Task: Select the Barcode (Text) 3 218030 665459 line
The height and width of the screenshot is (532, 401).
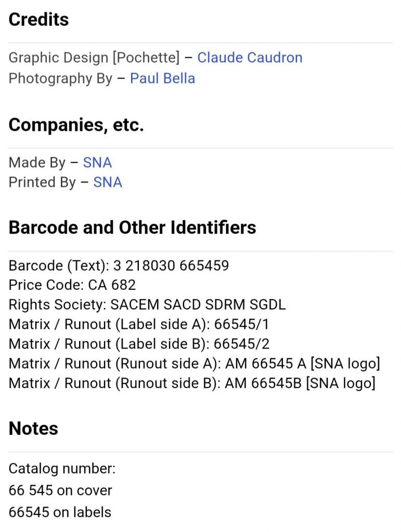Action: (119, 265)
